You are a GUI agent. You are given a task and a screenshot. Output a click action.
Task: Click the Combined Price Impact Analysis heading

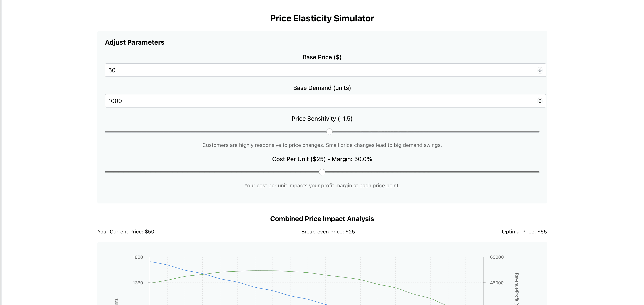(322, 219)
